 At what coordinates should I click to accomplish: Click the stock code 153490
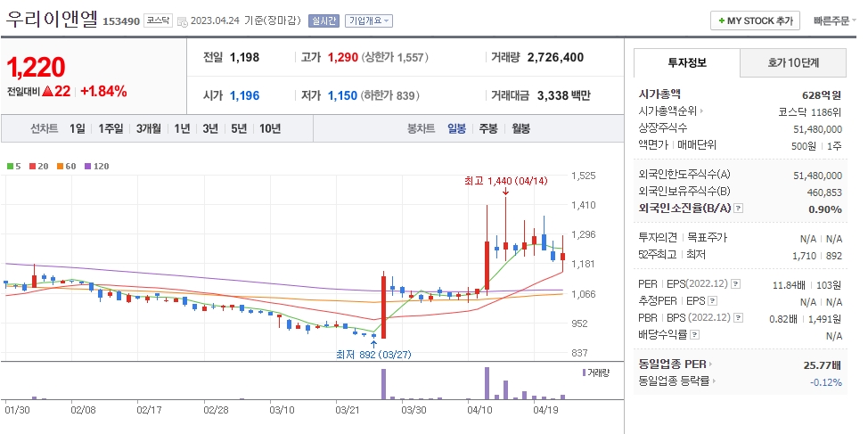point(121,21)
